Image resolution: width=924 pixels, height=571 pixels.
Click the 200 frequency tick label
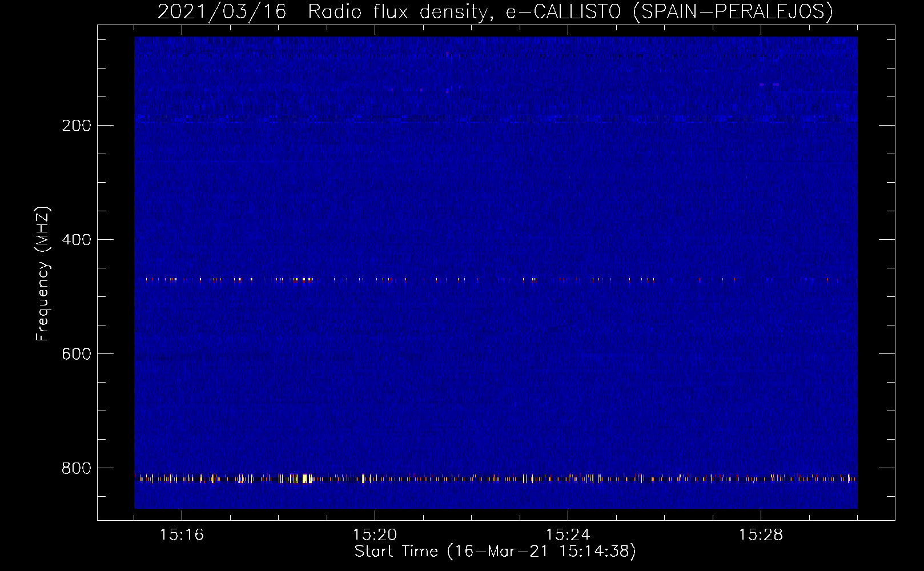(76, 126)
